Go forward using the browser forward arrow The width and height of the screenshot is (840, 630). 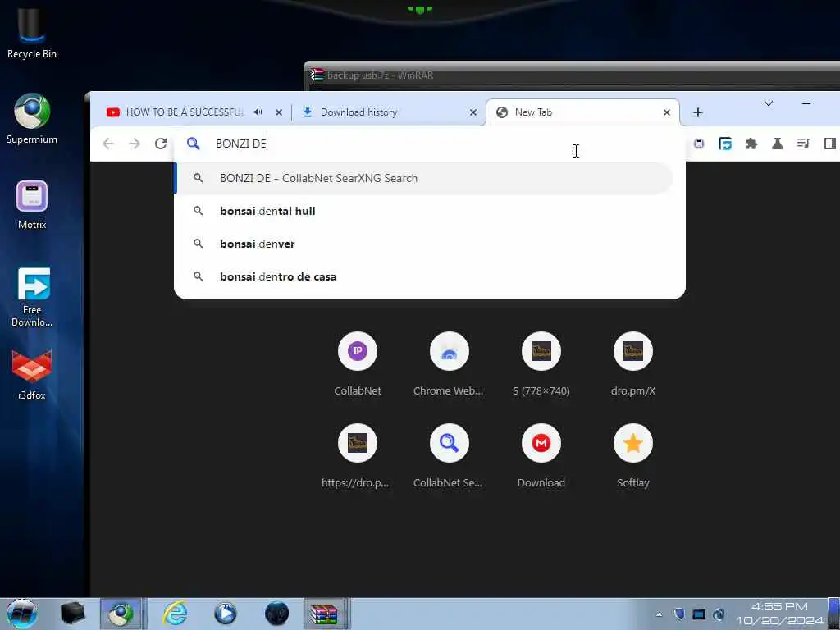point(135,144)
